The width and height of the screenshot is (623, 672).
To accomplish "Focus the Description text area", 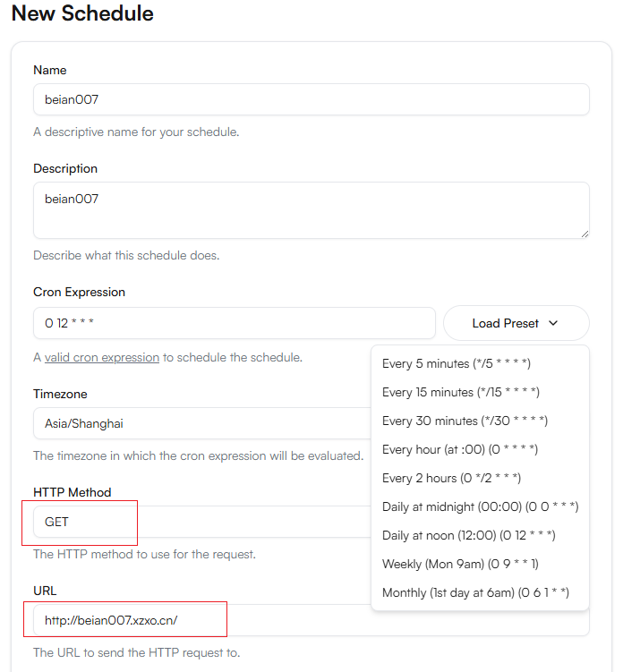I will click(x=311, y=210).
